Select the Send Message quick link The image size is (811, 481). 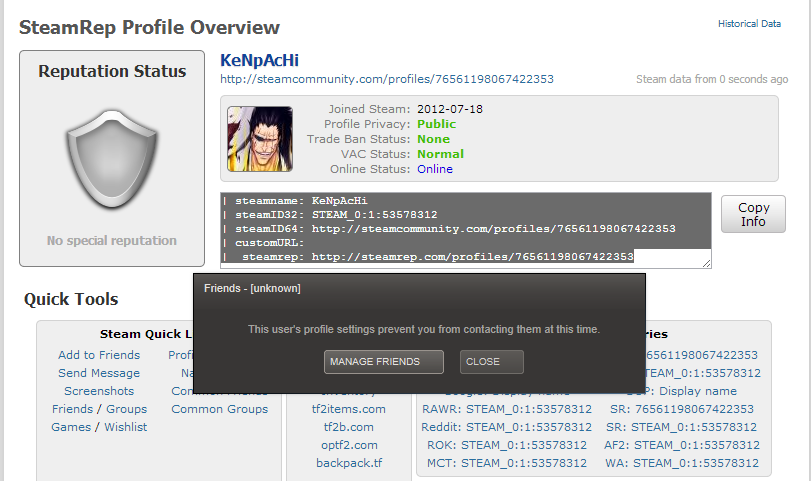(99, 373)
